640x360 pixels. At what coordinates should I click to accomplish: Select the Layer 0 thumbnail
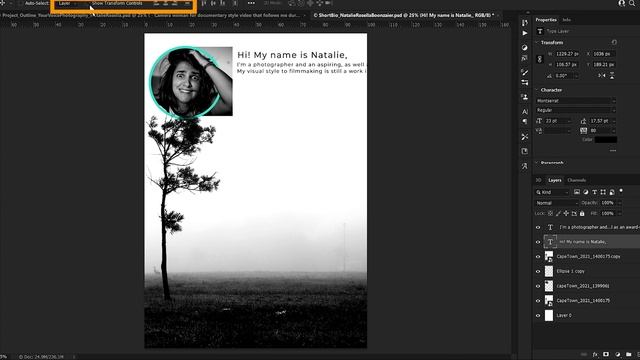tap(549, 315)
